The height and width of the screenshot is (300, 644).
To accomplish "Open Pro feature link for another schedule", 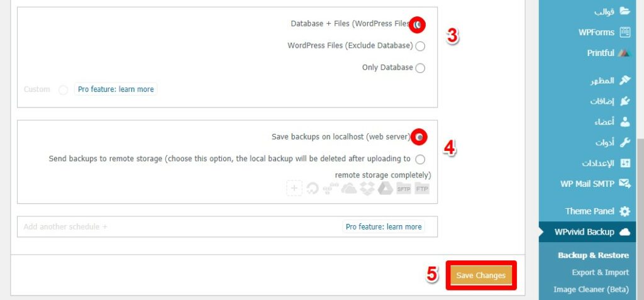I will click(x=384, y=227).
